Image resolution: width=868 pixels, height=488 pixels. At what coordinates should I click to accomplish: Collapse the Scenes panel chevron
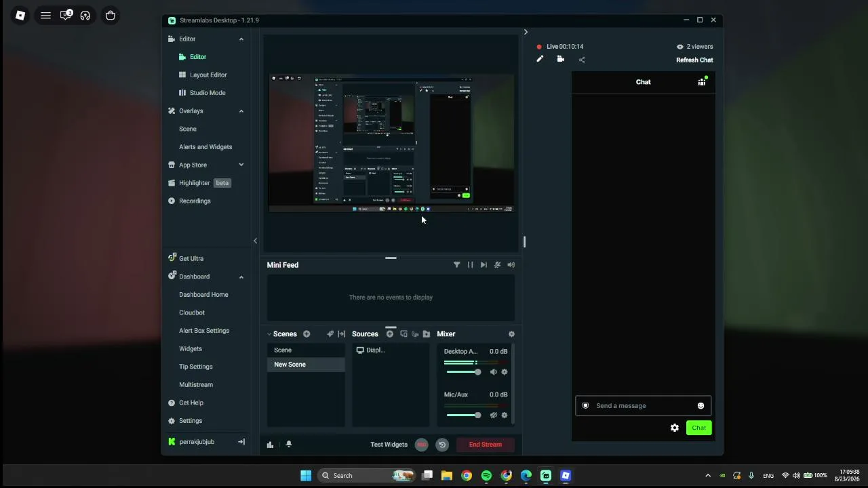(269, 334)
